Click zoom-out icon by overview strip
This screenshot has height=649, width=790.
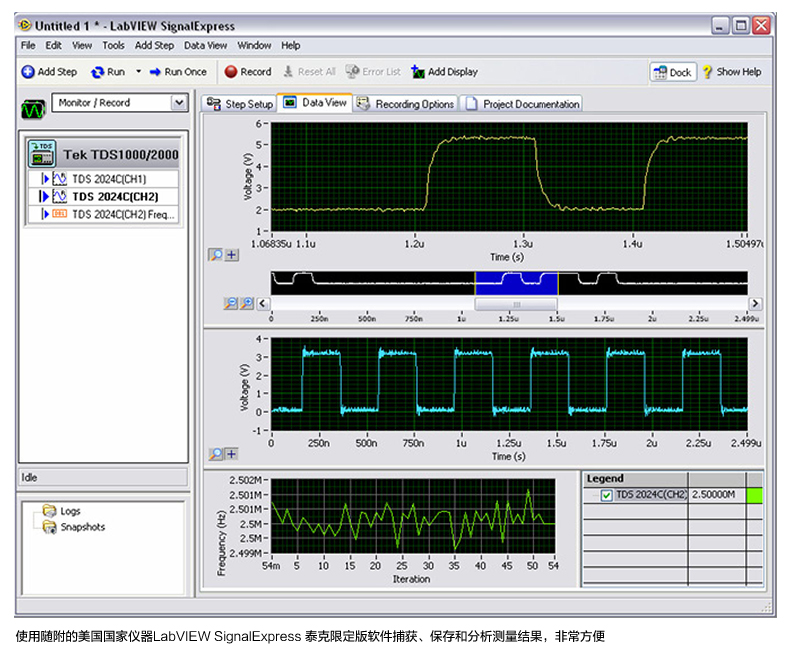point(231,303)
